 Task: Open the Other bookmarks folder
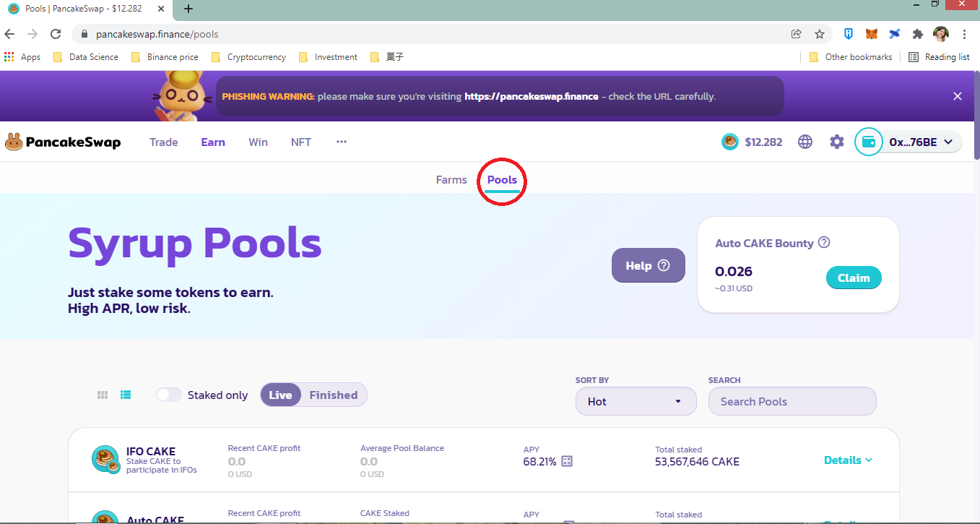pyautogui.click(x=851, y=57)
